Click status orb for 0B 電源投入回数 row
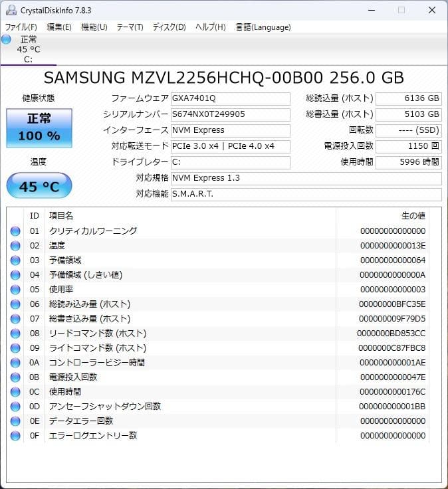The height and width of the screenshot is (489, 448). [15, 377]
